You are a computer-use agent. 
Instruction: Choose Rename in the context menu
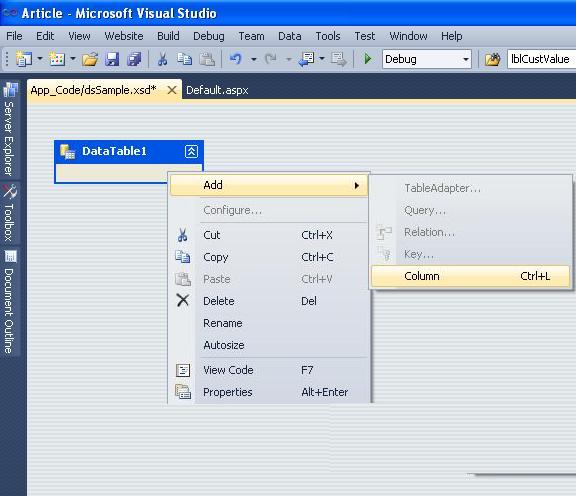[269, 323]
